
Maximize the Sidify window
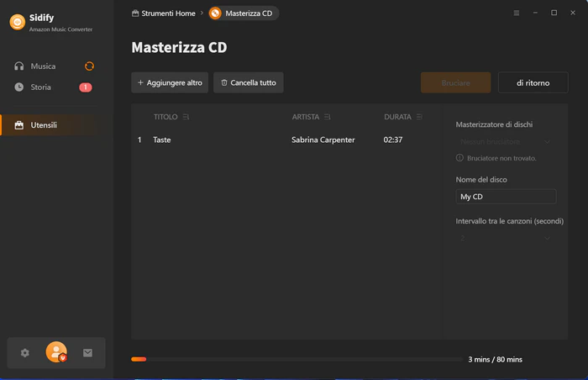(x=554, y=13)
